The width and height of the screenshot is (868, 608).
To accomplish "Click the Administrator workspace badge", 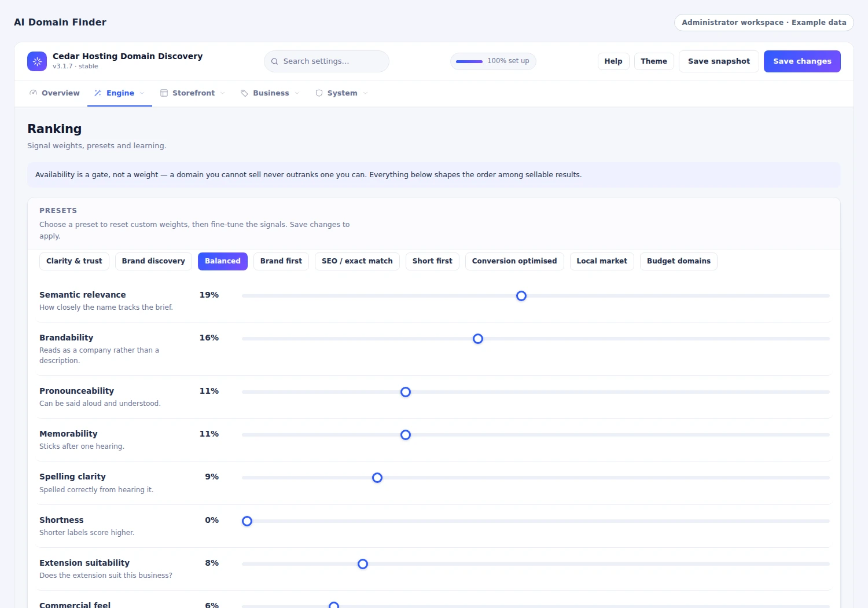I will [764, 23].
